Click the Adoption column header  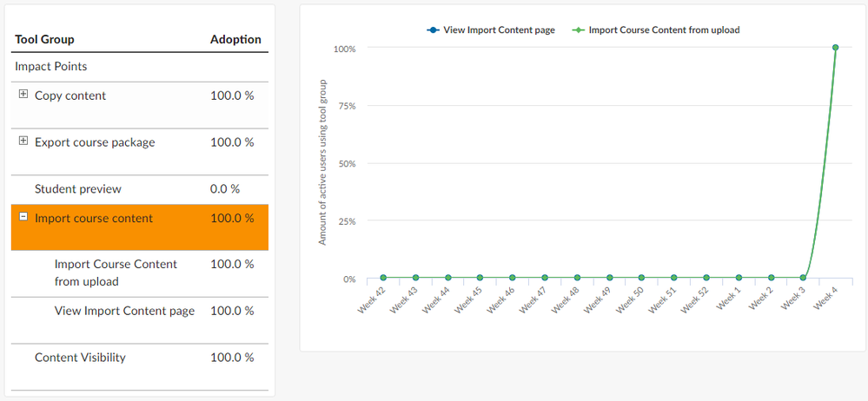point(235,39)
